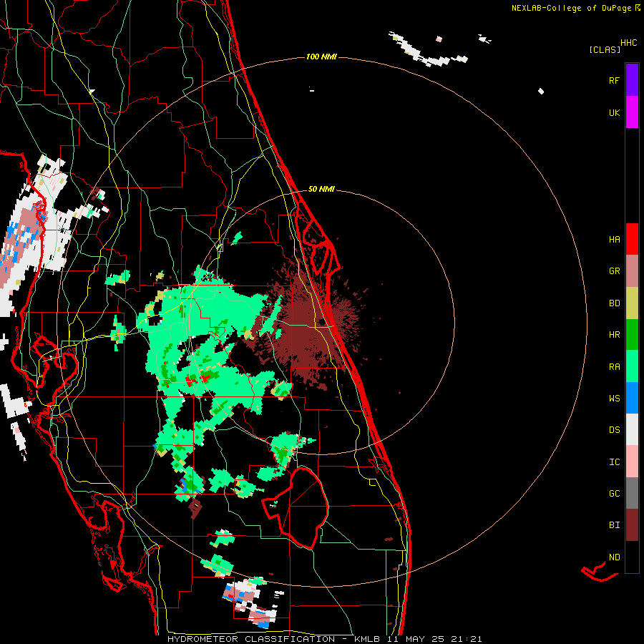Click the purple RF legend swatch
The height and width of the screenshot is (644, 644).
click(632, 80)
